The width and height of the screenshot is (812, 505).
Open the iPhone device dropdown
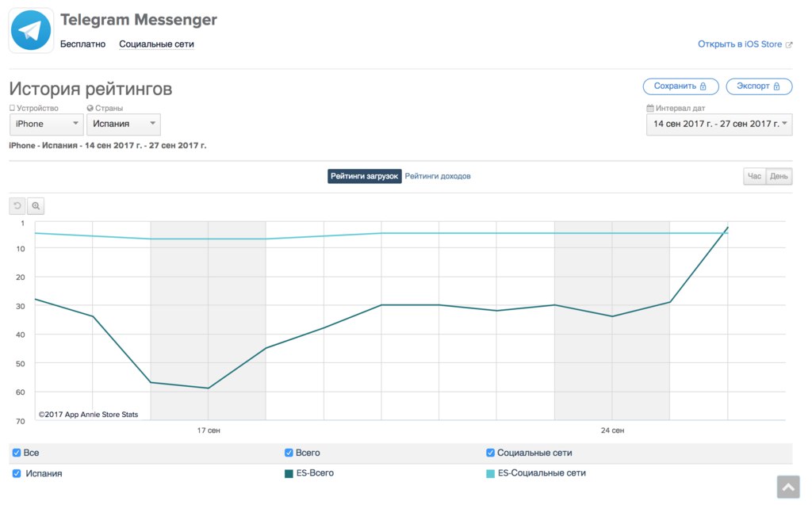pyautogui.click(x=46, y=124)
